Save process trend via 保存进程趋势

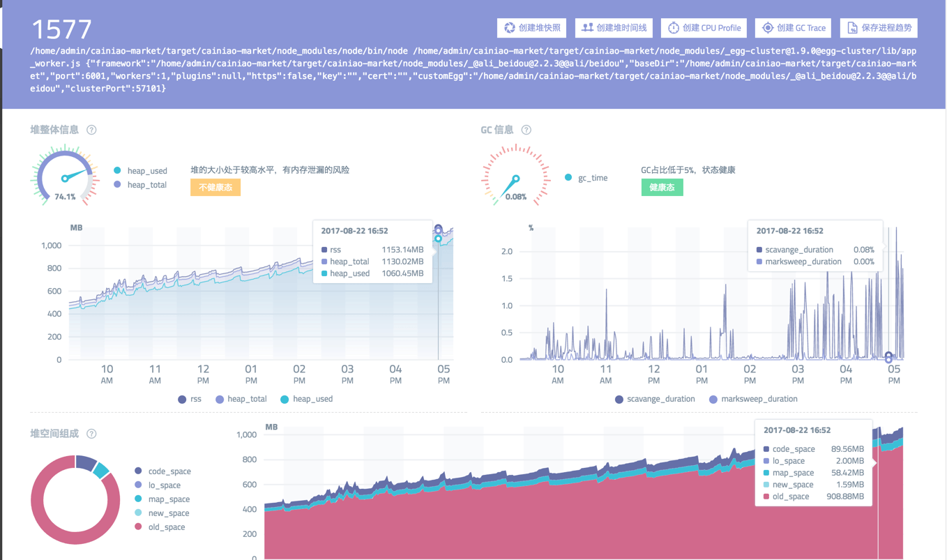point(879,28)
